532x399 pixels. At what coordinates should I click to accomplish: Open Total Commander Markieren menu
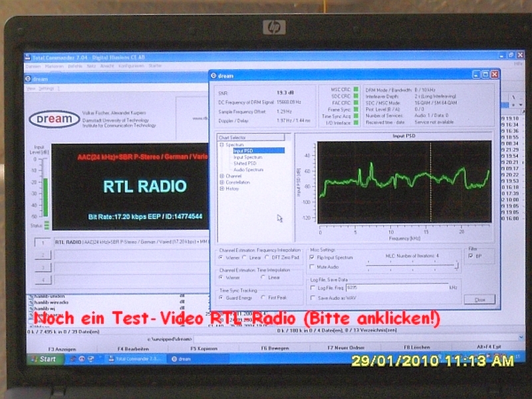55,66
